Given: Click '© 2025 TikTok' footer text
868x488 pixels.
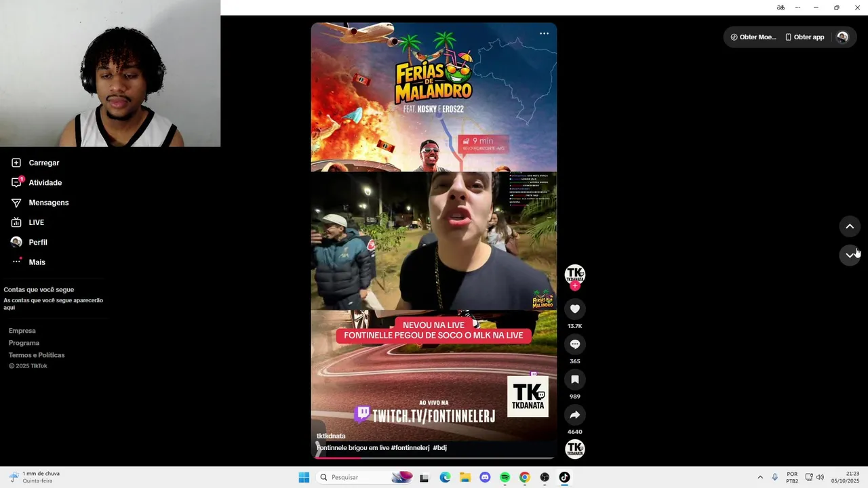Looking at the screenshot, I should coord(28,366).
